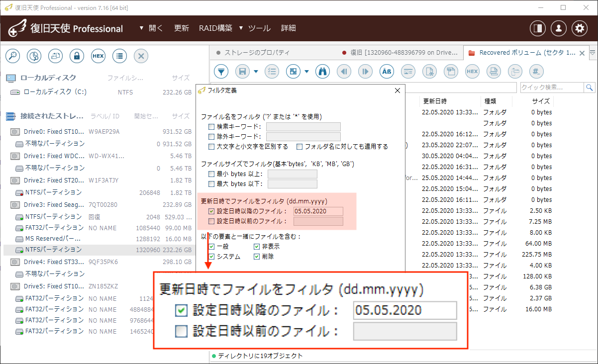Click the scan/search storage magnifier icon

point(12,56)
